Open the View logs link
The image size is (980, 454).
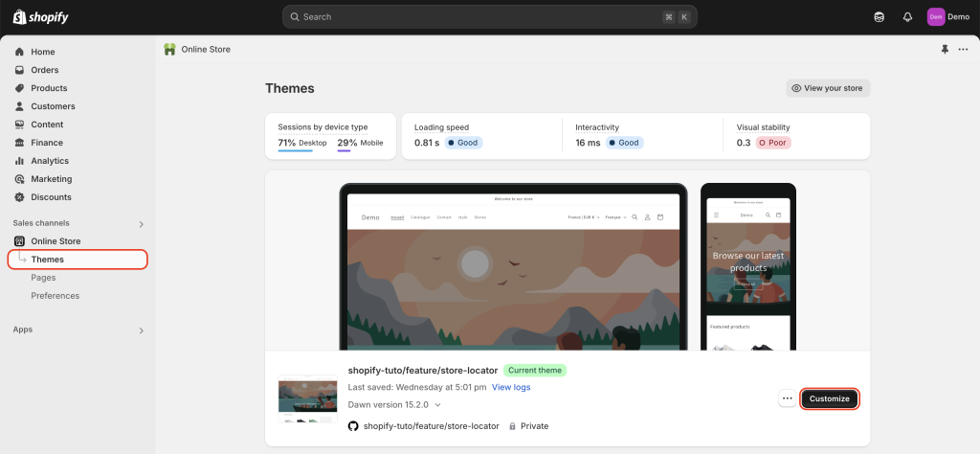[511, 387]
